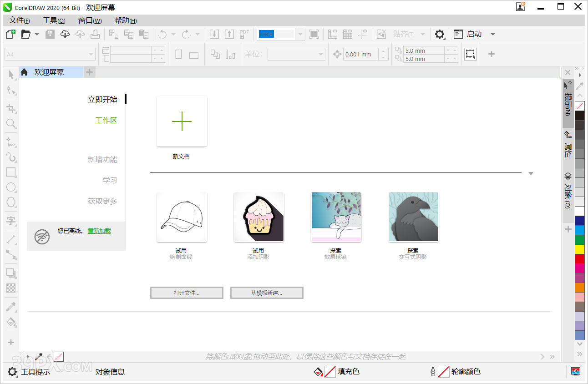Click the Publish to PDF icon

click(244, 34)
